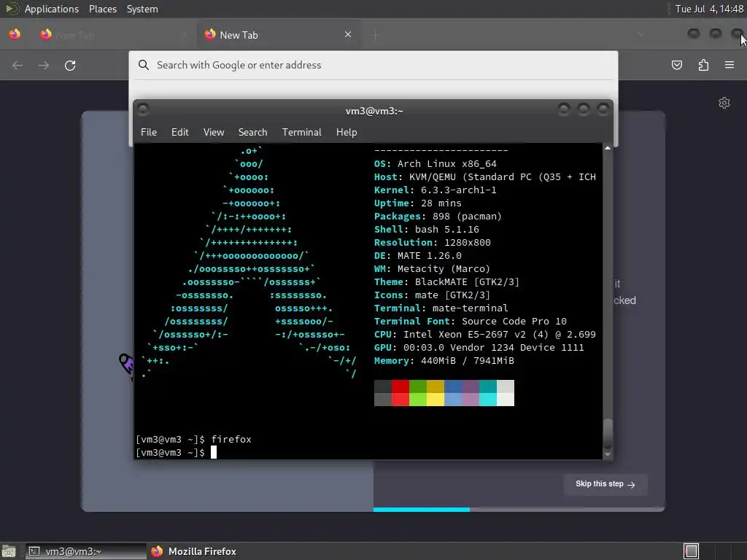
Task: Open the terminal View menu
Action: (214, 133)
